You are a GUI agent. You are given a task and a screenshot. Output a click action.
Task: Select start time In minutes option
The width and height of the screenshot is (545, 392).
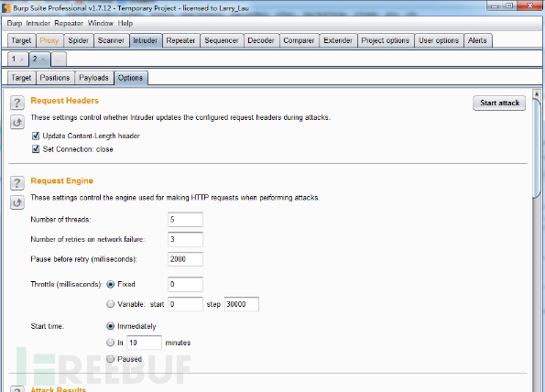110,343
